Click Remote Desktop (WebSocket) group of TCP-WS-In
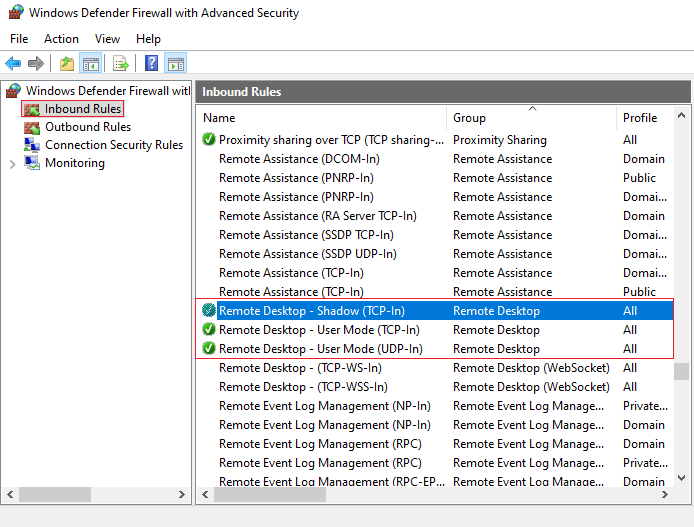The image size is (694, 527). tap(531, 368)
